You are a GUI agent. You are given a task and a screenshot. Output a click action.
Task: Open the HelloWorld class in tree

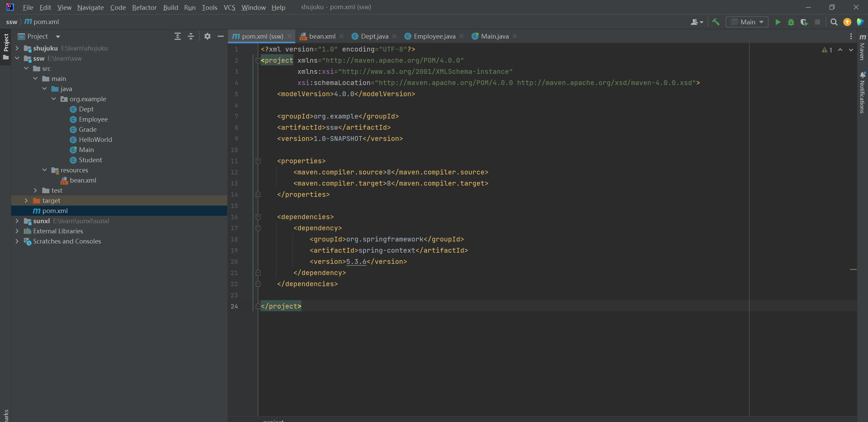[x=95, y=140]
